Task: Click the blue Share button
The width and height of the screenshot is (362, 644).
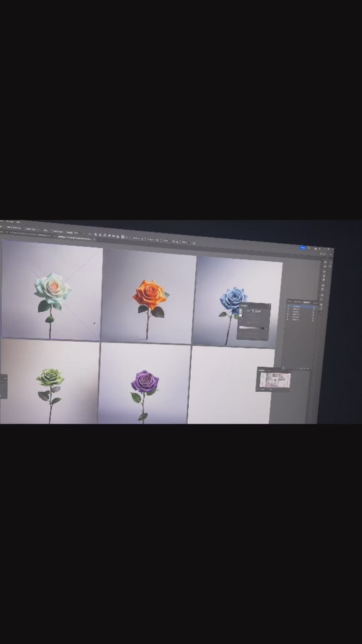Action: coord(303,248)
